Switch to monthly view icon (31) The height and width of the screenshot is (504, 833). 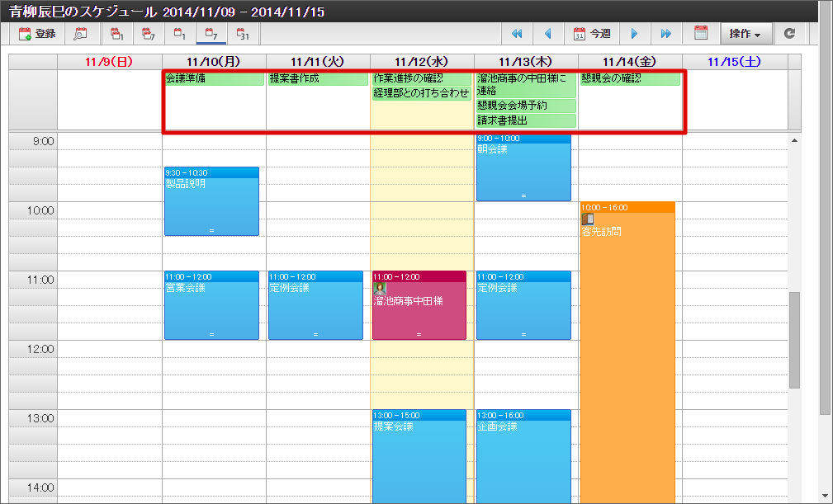pyautogui.click(x=242, y=34)
